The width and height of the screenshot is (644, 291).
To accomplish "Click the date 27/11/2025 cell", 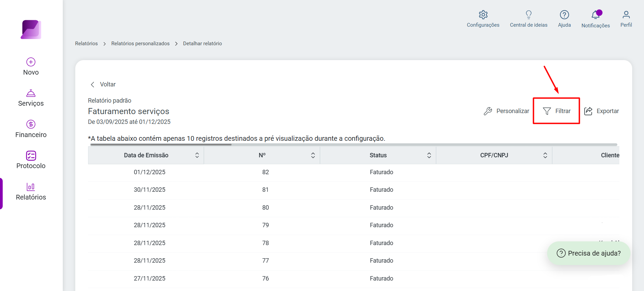I will click(150, 279).
